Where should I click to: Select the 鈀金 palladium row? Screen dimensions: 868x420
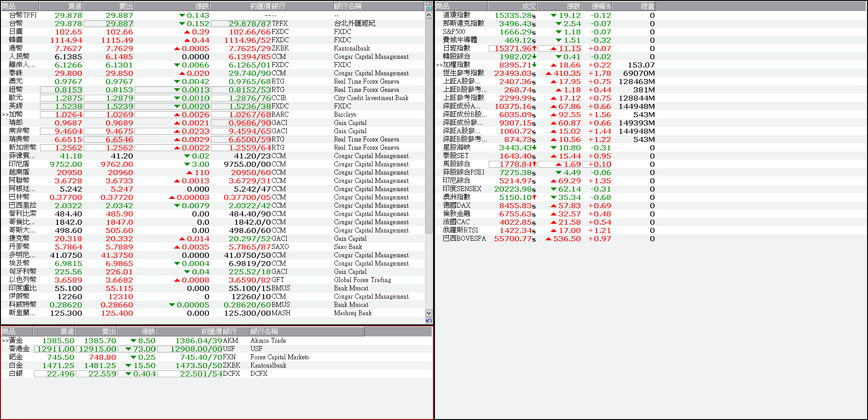(x=216, y=357)
